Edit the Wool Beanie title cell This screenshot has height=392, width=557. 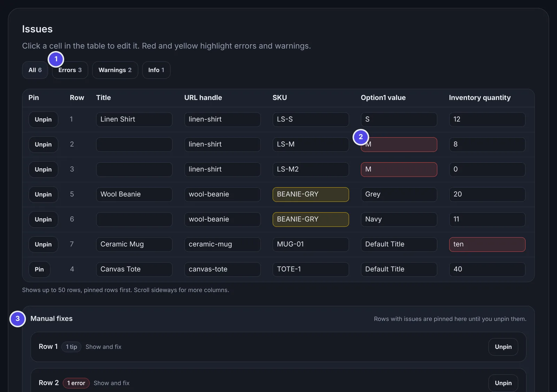[134, 194]
